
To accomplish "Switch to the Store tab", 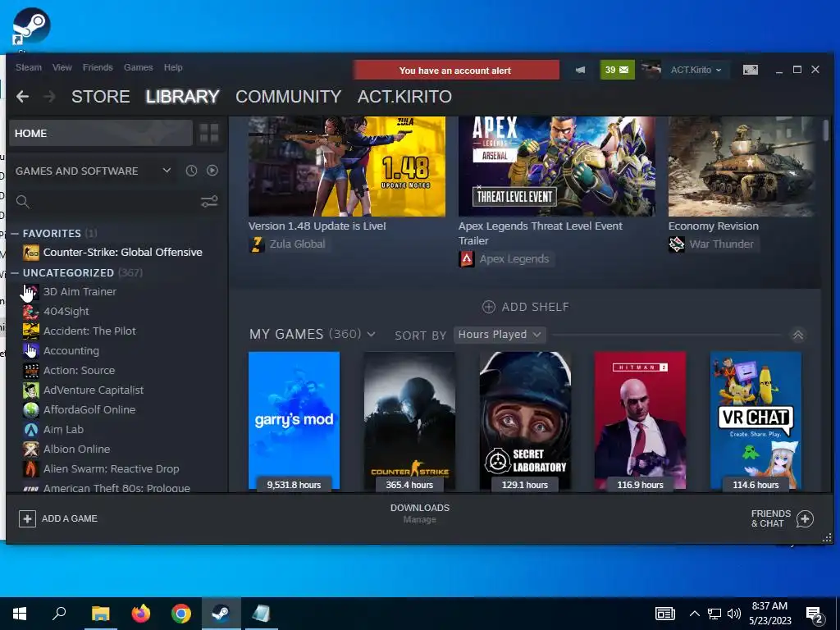I will [x=101, y=97].
